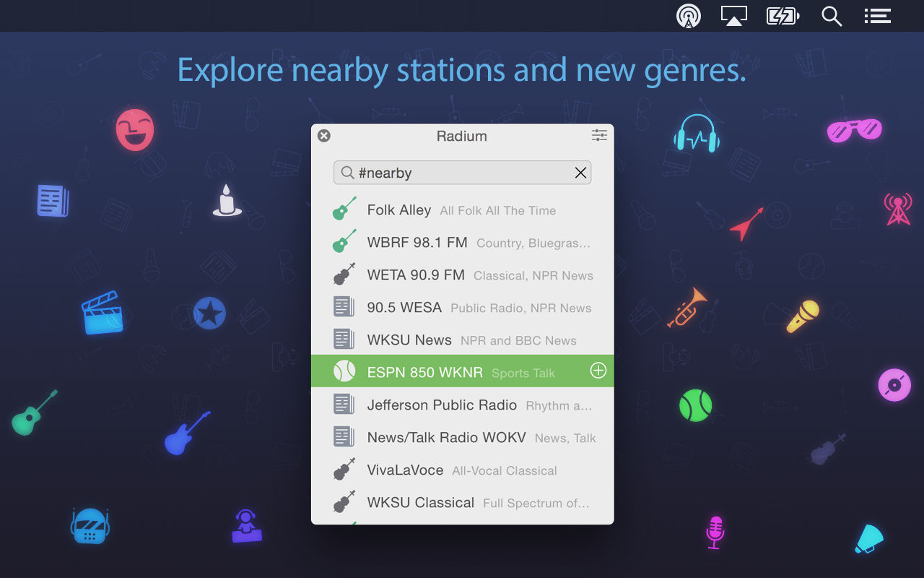Click the blue newspaper genre icon
This screenshot has height=578, width=924.
pyautogui.click(x=53, y=200)
